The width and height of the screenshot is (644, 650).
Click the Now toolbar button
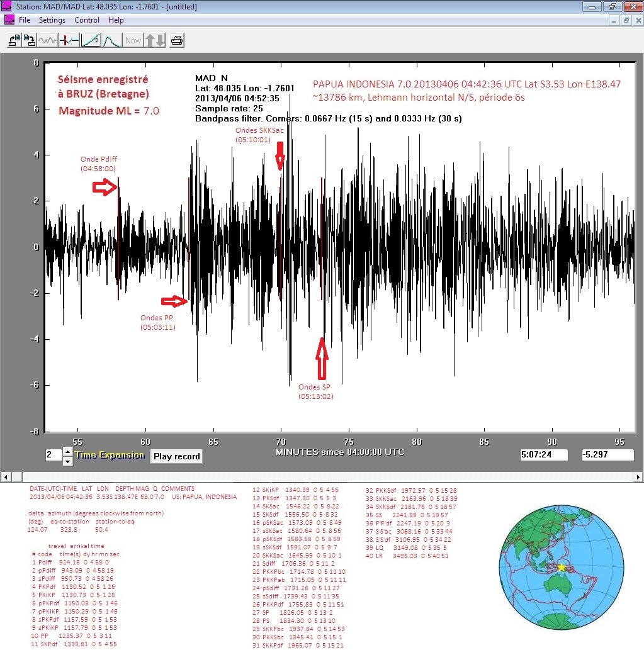(133, 41)
